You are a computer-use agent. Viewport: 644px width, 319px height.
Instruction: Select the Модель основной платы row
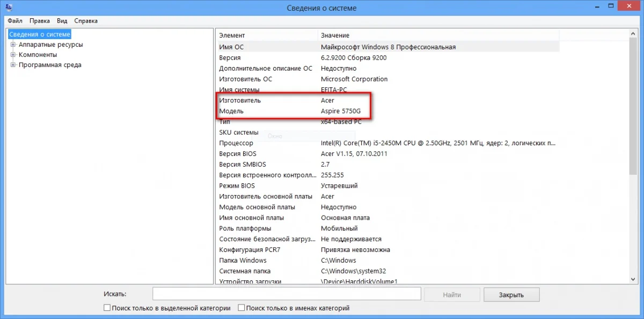point(388,207)
